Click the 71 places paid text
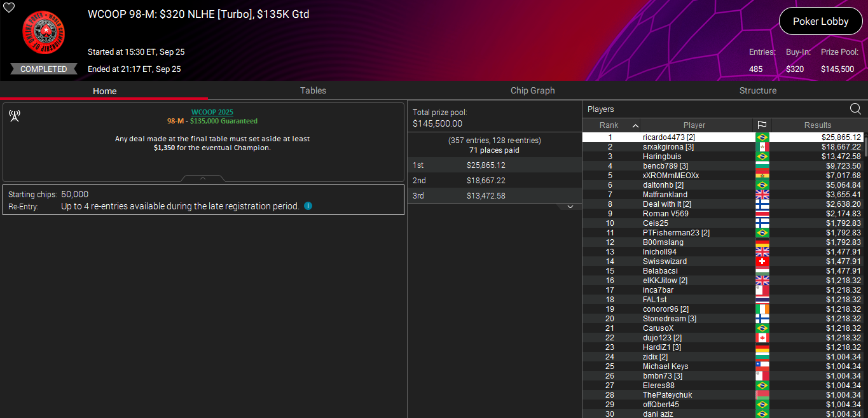868x418 pixels. (x=494, y=150)
